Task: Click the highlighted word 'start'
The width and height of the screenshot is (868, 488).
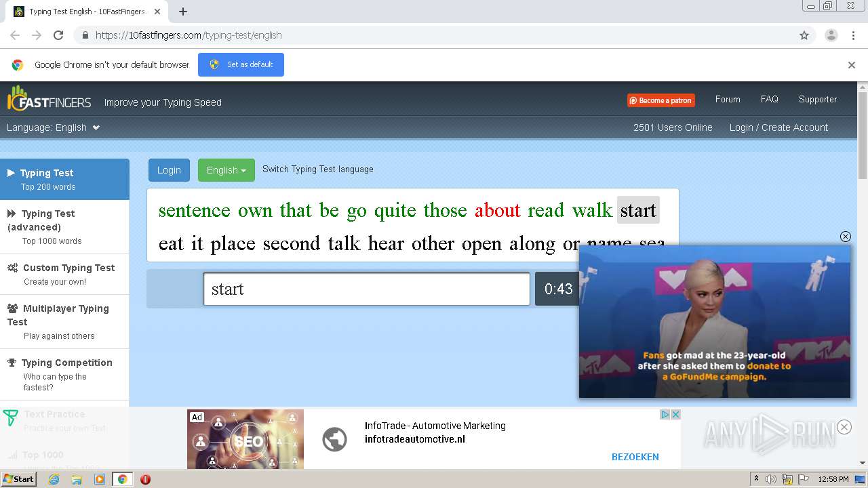Action: coord(638,210)
